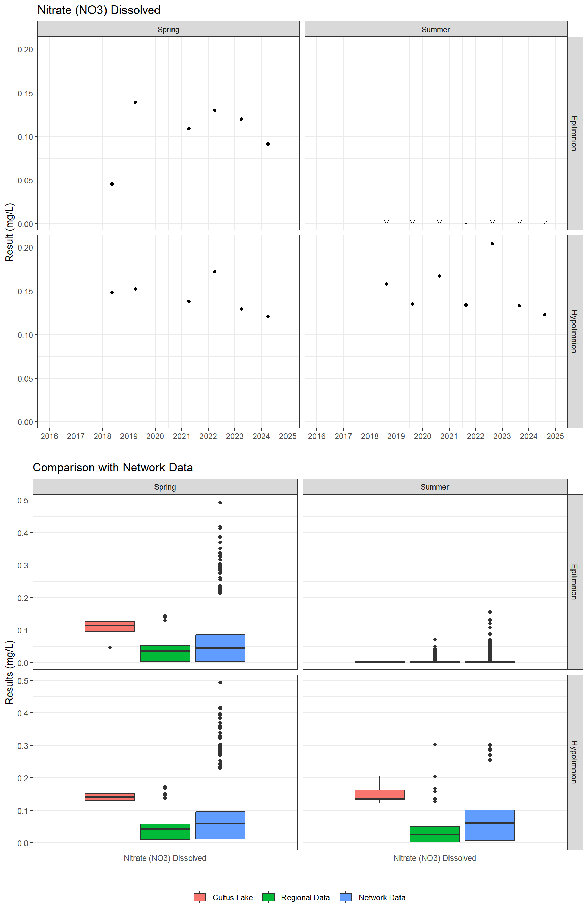Click the 'Comparison with Network Data' heading
The image size is (588, 915).
(113, 467)
